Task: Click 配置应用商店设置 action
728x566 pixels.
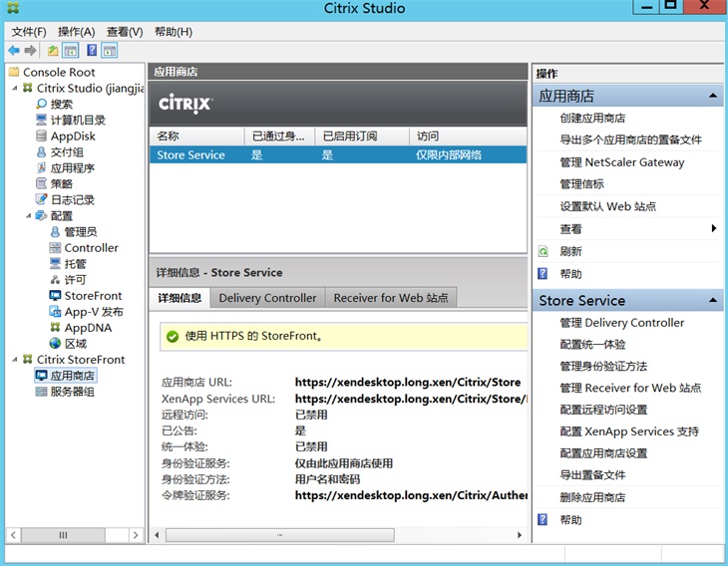Action: [x=603, y=453]
